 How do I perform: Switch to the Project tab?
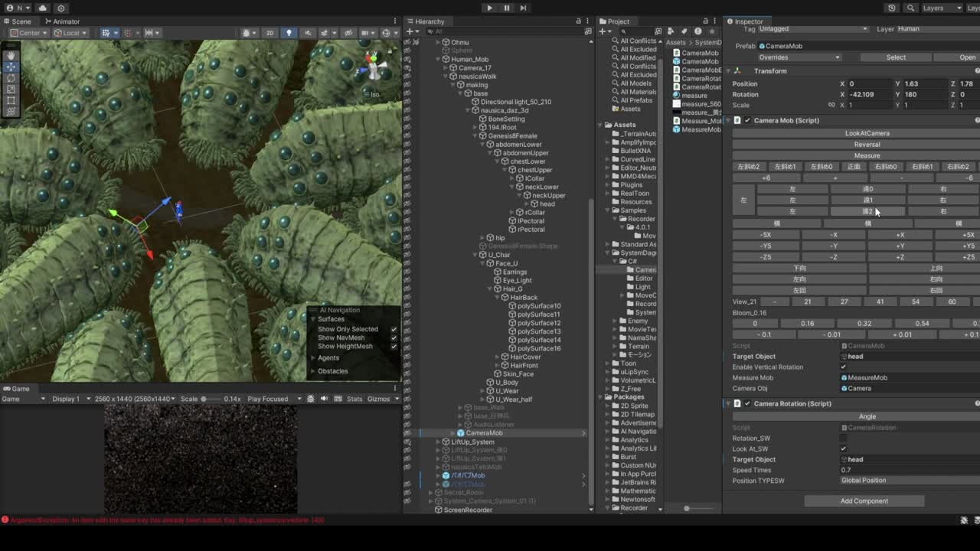[617, 21]
